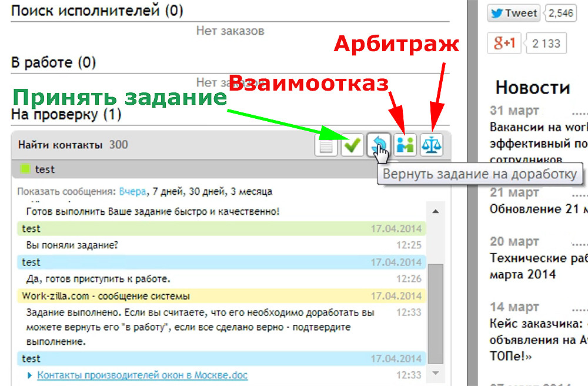Click the green status square next to test

(25, 169)
